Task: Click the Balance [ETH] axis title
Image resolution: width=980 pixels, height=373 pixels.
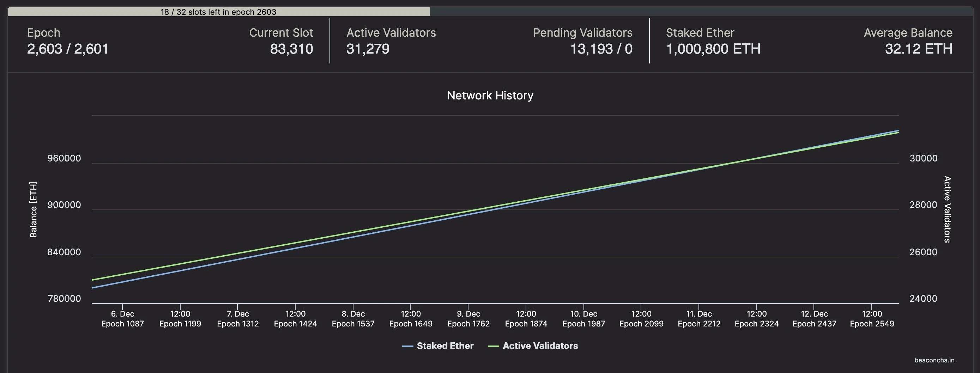Action: tap(34, 209)
